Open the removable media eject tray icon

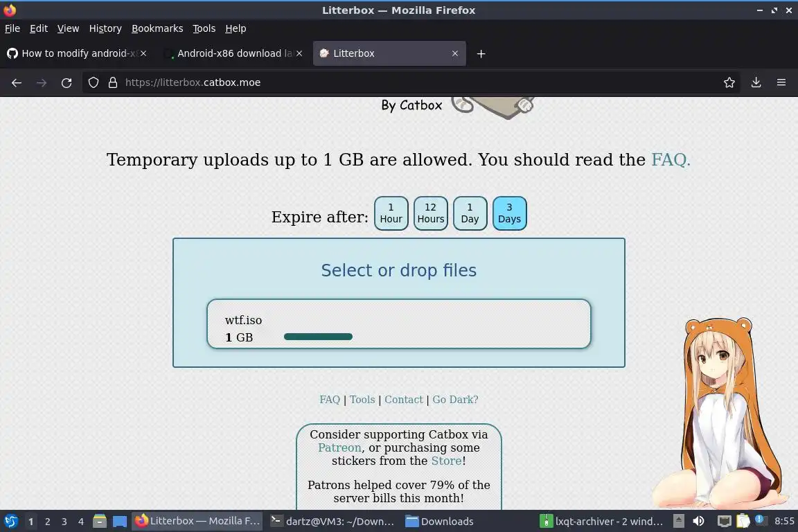click(678, 522)
